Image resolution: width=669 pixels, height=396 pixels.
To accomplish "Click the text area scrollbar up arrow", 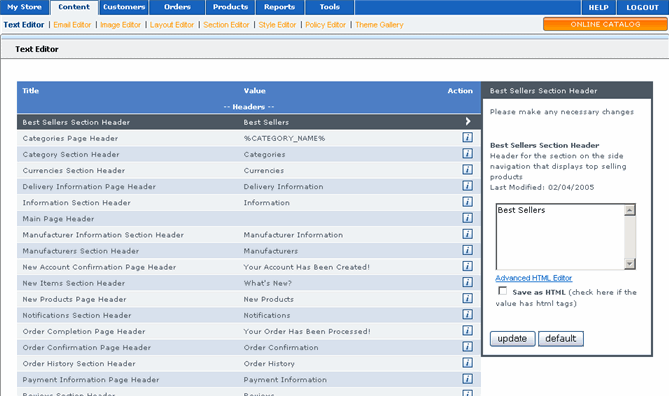I will pyautogui.click(x=630, y=210).
